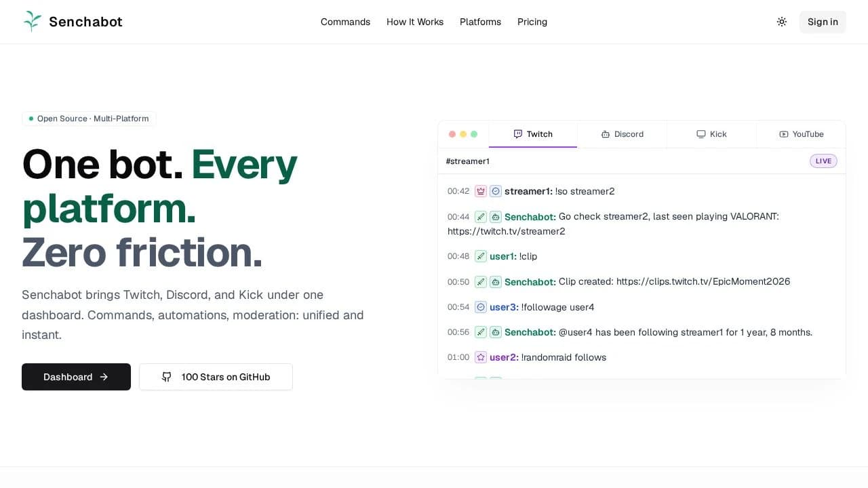The width and height of the screenshot is (868, 488).
Task: Click the verified check badge beside user3
Action: (481, 307)
